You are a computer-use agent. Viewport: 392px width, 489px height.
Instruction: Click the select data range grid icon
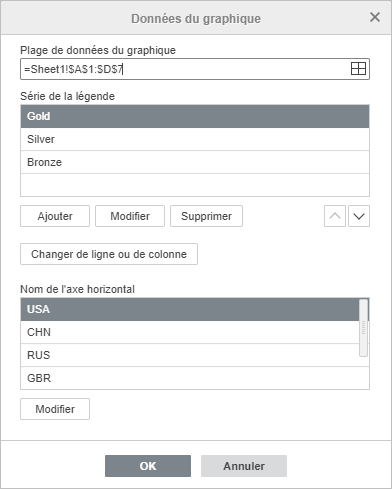358,69
